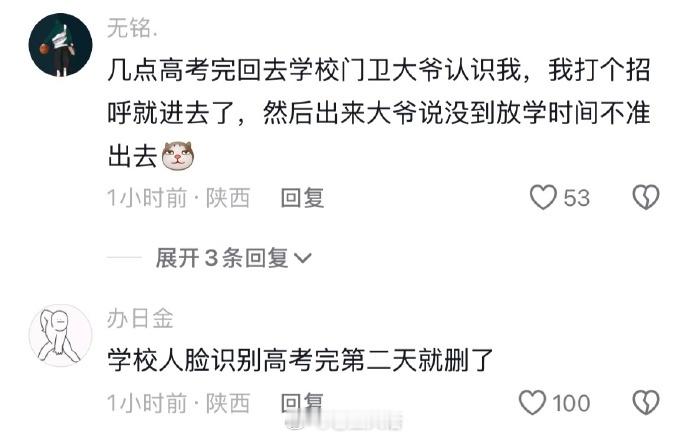Open 办日金's doodle figure avatar
The width and height of the screenshot is (690, 438).
[x=60, y=335]
